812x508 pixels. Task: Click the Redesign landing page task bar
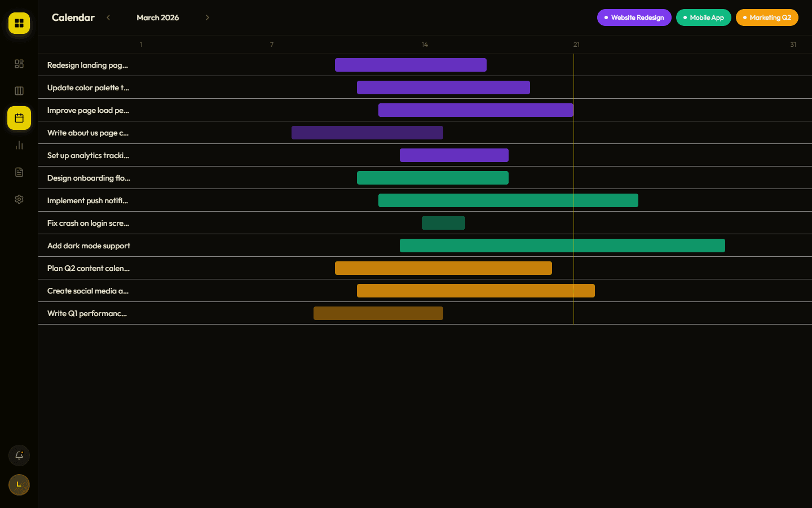click(x=411, y=65)
